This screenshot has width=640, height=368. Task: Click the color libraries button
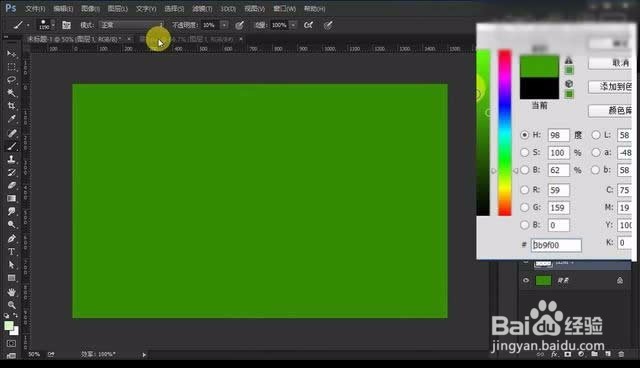click(611, 110)
